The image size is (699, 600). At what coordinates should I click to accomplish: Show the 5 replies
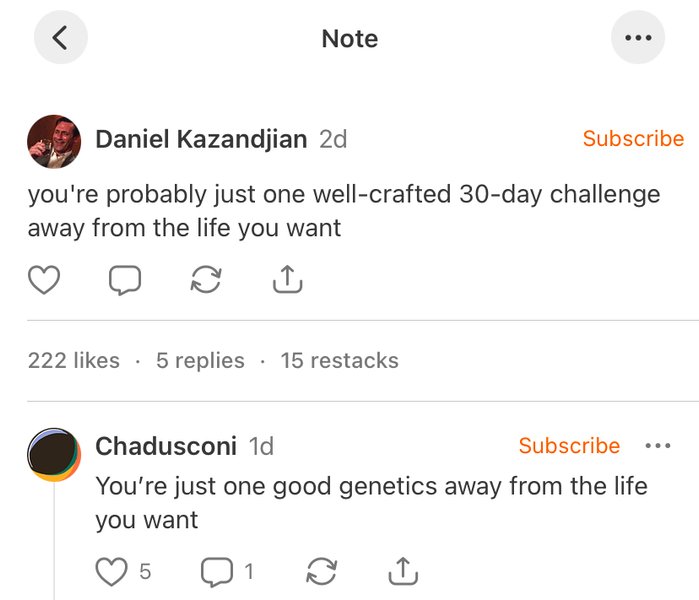pos(200,361)
